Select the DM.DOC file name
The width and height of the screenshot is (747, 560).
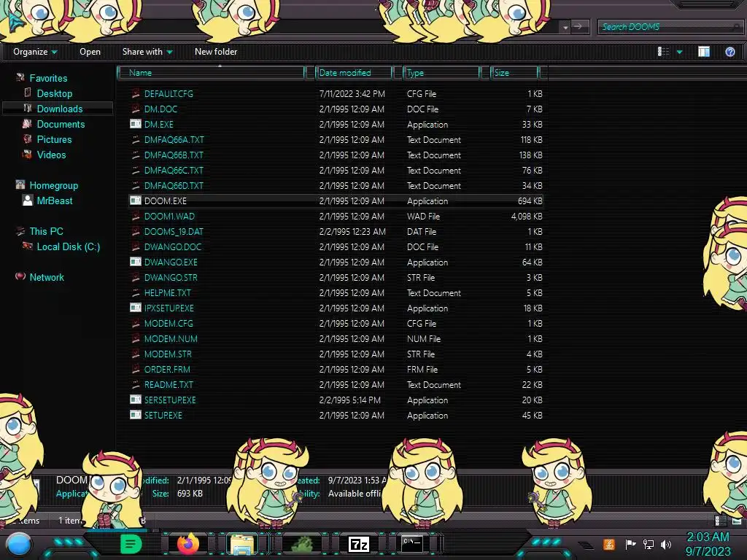pyautogui.click(x=160, y=109)
